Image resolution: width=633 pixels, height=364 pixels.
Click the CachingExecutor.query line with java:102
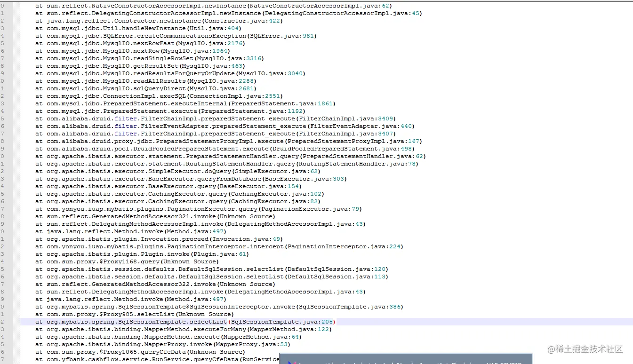(x=180, y=194)
